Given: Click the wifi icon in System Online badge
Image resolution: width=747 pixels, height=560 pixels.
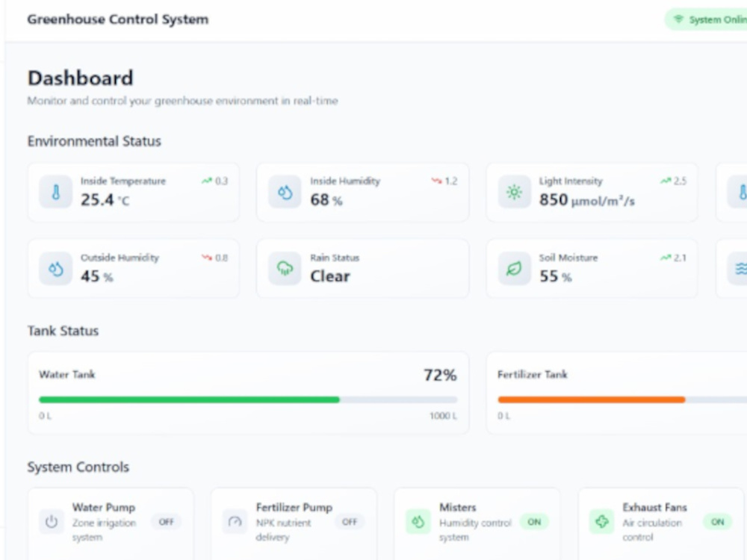Looking at the screenshot, I should point(678,19).
